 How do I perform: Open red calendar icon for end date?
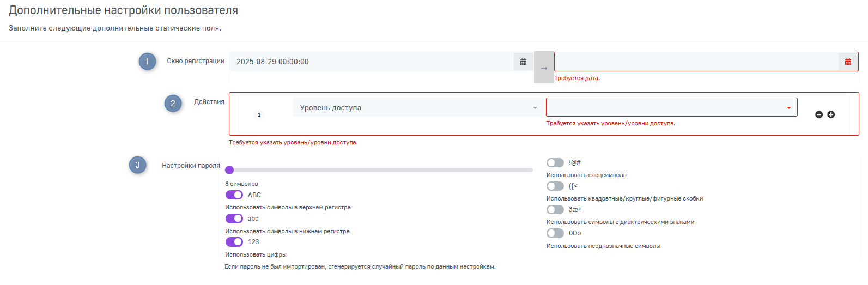848,62
